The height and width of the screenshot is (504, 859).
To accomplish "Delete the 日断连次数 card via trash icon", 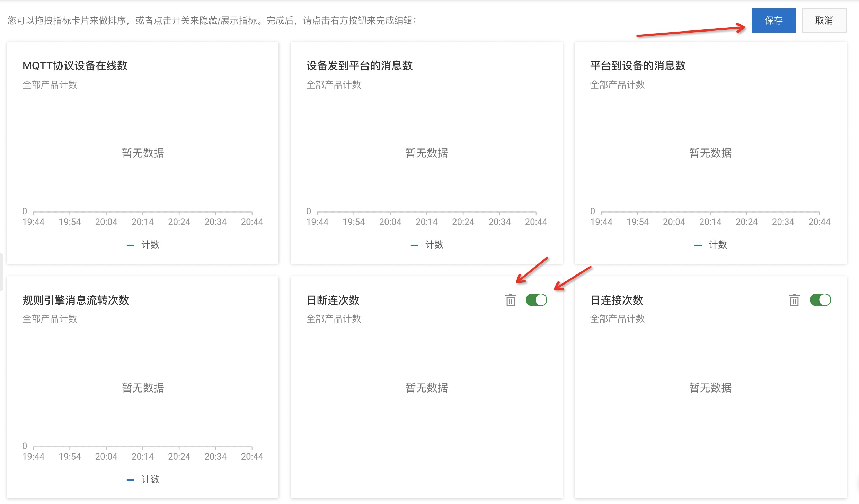I will (510, 300).
